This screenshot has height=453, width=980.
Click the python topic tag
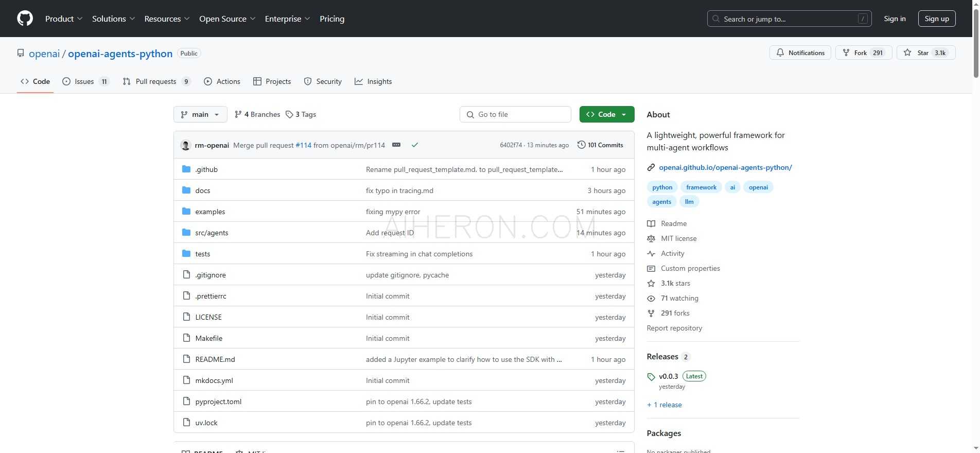[662, 187]
